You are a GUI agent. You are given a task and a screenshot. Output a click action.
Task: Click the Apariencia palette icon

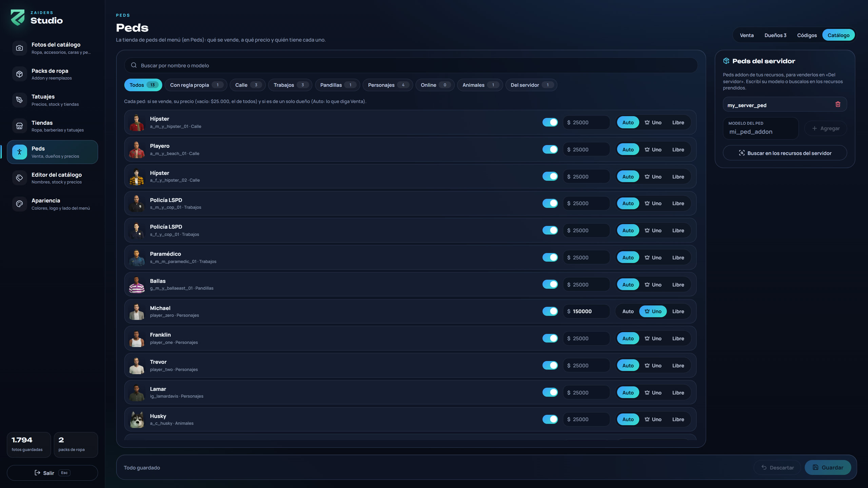tap(19, 204)
